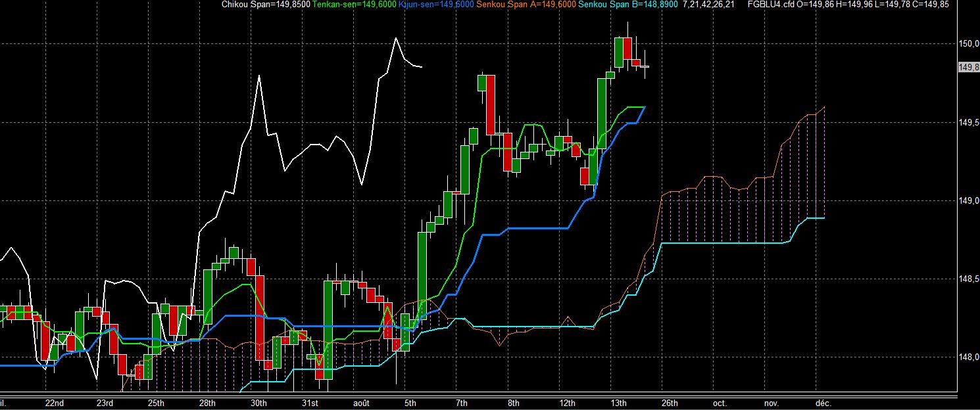The height and width of the screenshot is (410, 980).
Task: Click the Ichimoku parameters 7,21,42,26,21
Action: 708,5
